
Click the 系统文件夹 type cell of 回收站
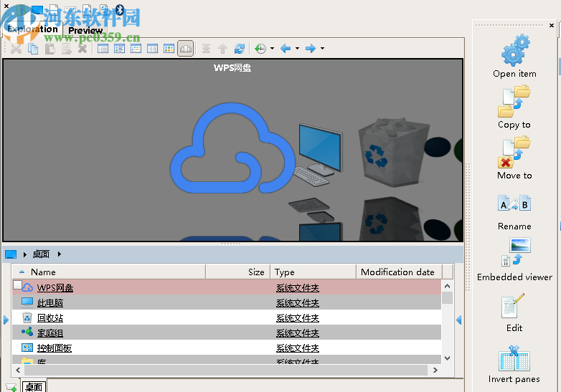pyautogui.click(x=298, y=318)
